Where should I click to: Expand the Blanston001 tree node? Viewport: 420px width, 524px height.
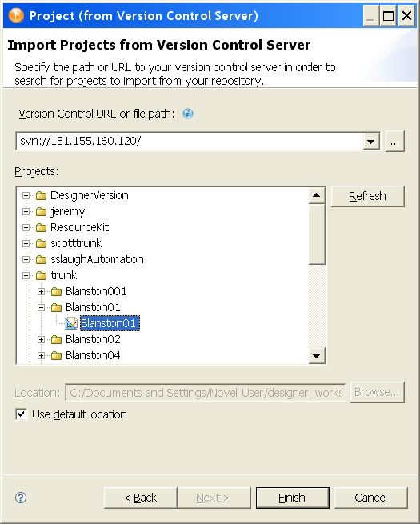(x=41, y=291)
